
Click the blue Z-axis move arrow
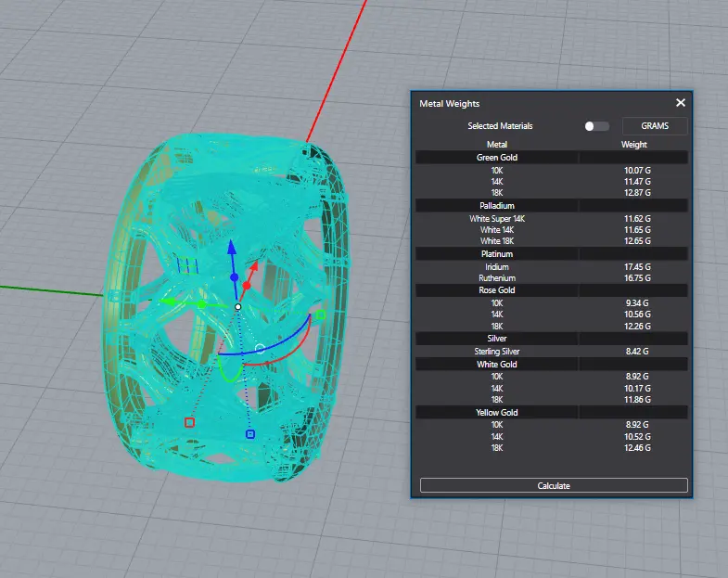pos(232,247)
